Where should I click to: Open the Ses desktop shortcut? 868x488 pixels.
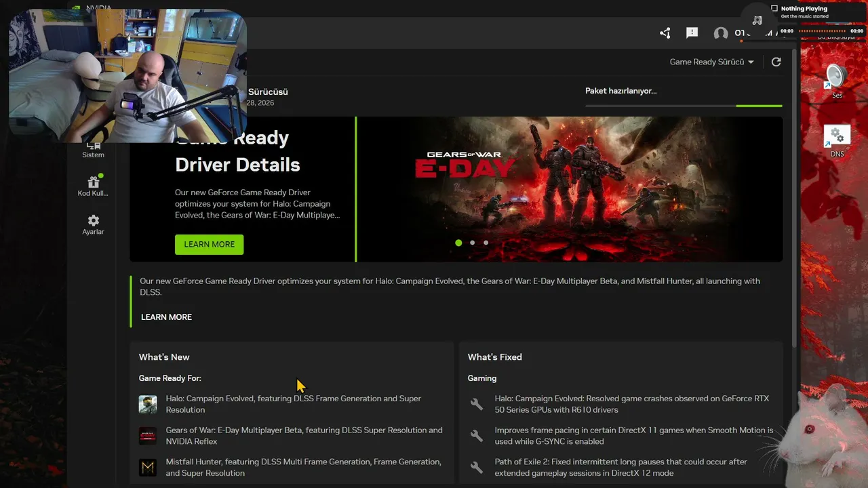(x=837, y=81)
